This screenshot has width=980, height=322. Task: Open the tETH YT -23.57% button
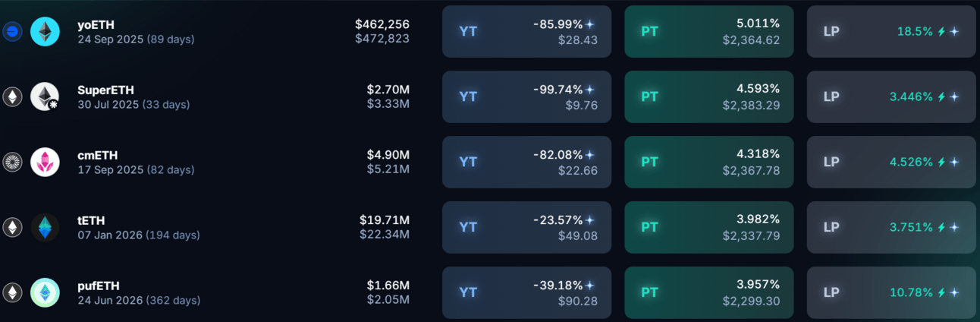[526, 227]
